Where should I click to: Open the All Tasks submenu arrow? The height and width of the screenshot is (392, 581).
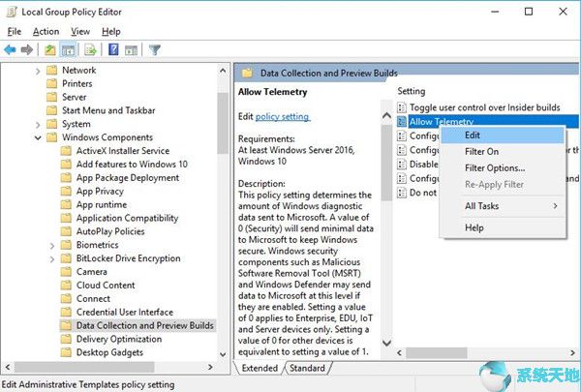click(x=555, y=205)
